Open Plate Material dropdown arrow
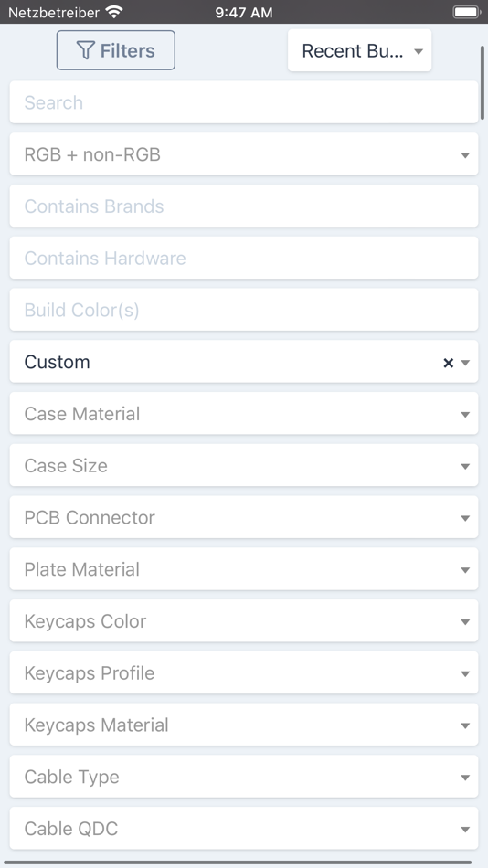This screenshot has width=488, height=868. click(465, 570)
